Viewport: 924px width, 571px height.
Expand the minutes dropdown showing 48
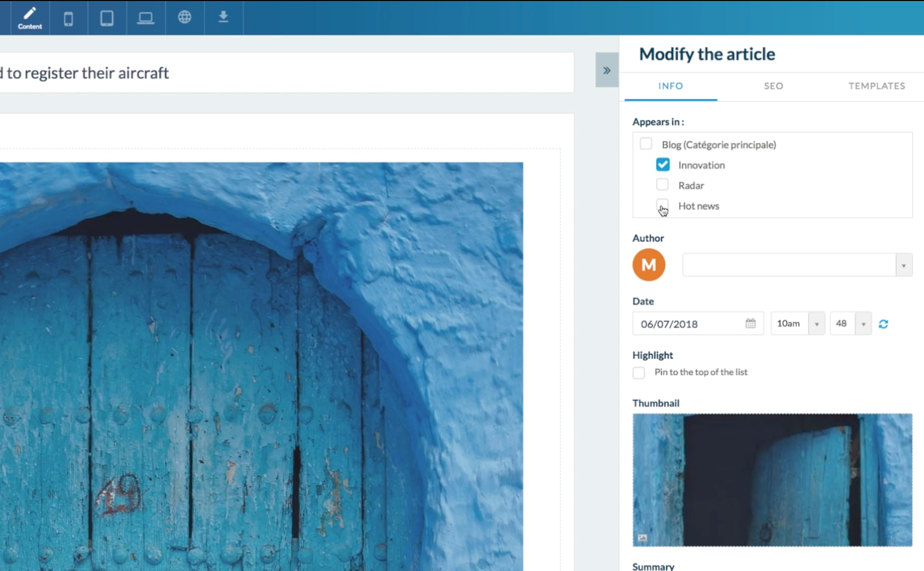863,324
